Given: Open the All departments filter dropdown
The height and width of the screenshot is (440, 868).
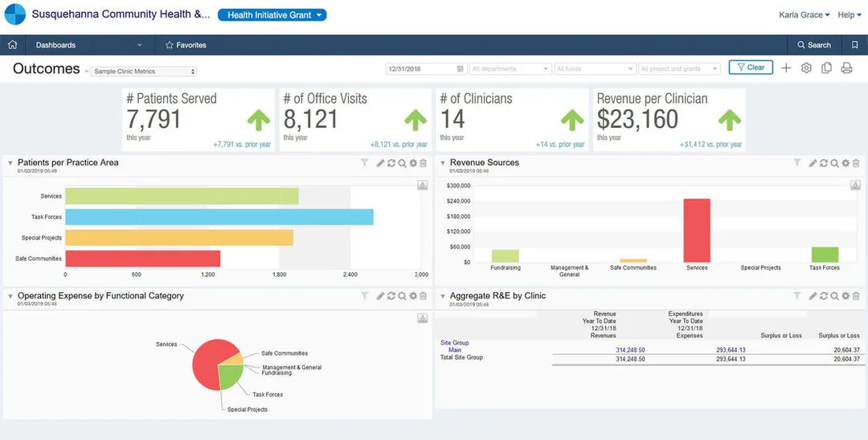Looking at the screenshot, I should tap(510, 68).
